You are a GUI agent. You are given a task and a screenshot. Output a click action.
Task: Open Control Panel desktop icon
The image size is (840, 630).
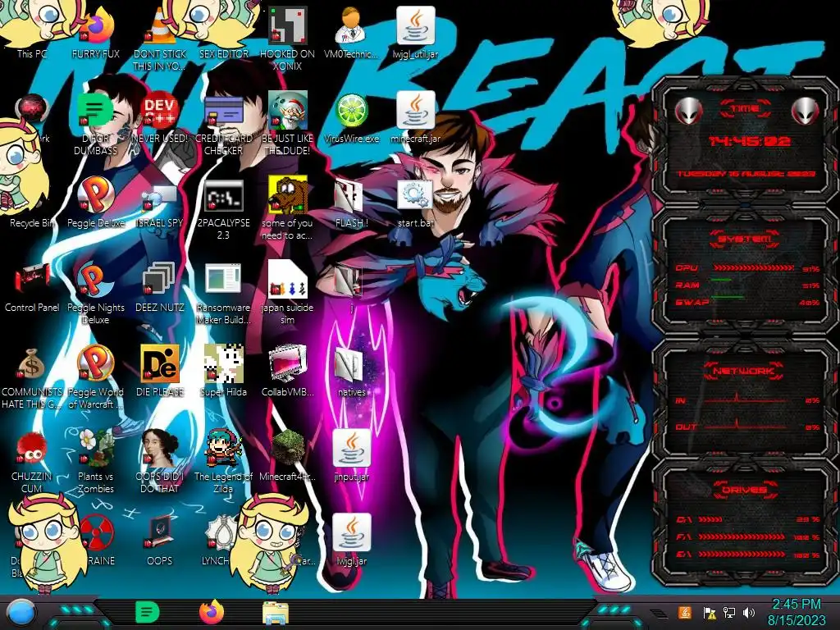(32, 288)
